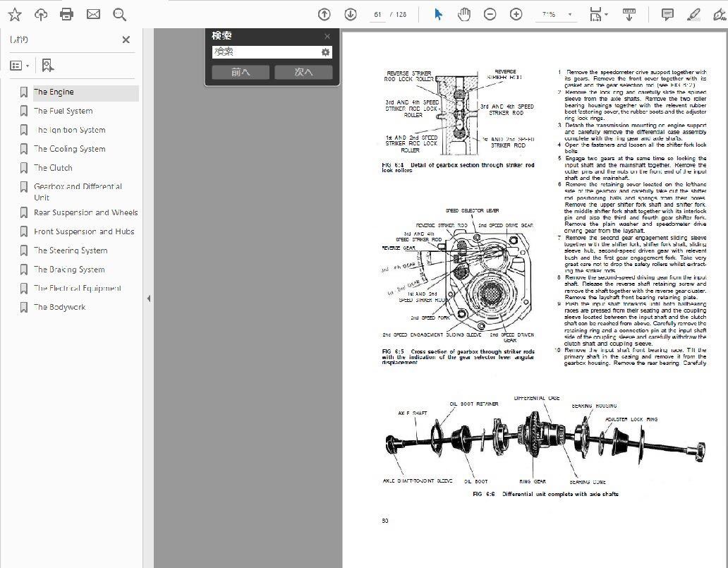Print the document with printer icon
The width and height of the screenshot is (728, 568).
(67, 15)
